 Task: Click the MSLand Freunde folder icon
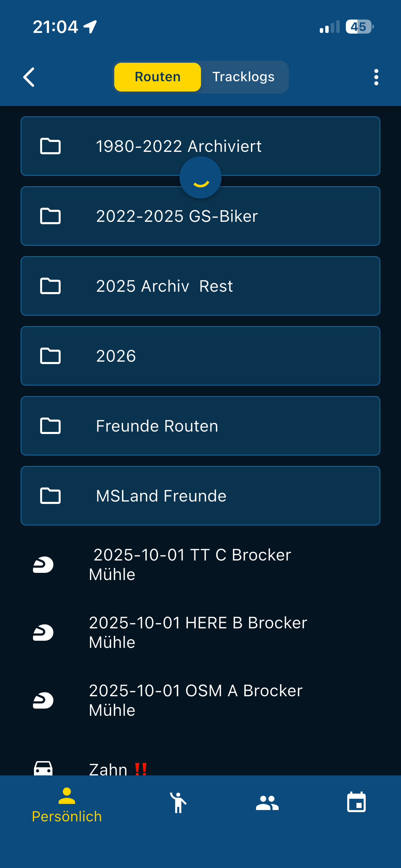50,496
